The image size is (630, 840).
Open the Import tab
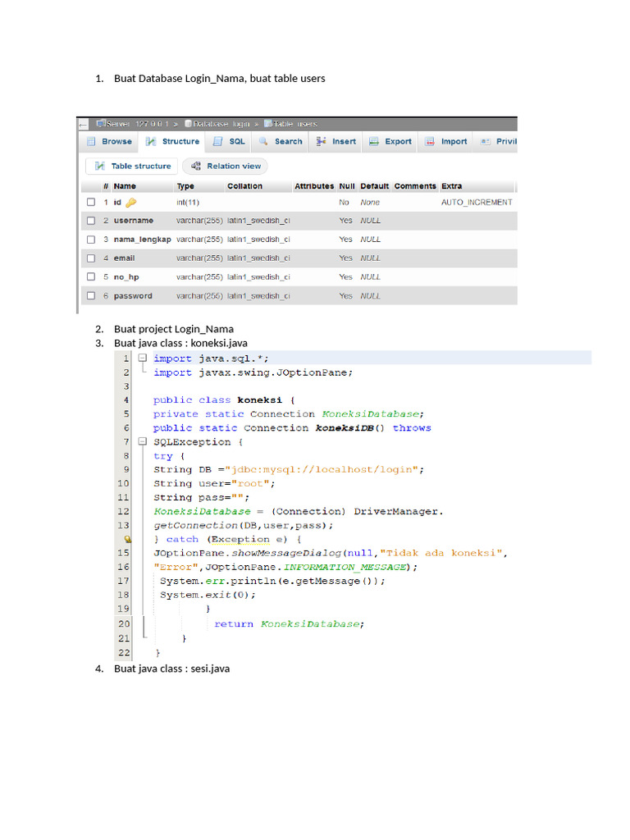click(x=446, y=141)
